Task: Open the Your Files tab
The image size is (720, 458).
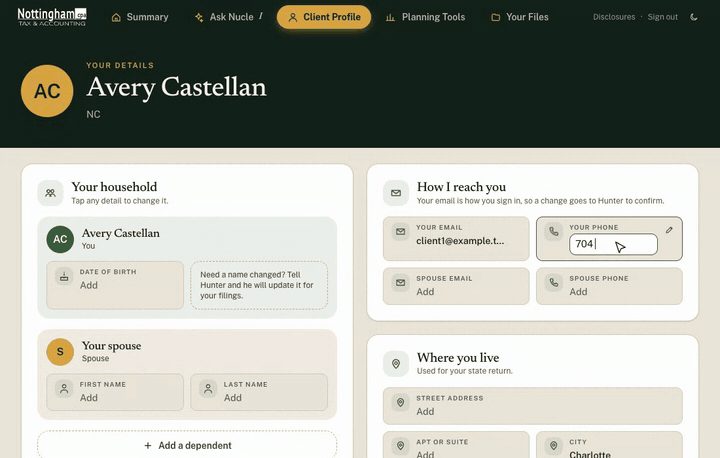Action: tap(520, 17)
